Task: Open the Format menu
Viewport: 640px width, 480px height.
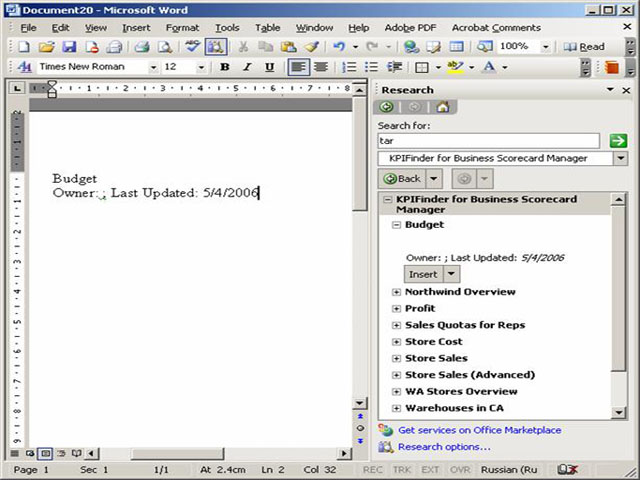Action: pyautogui.click(x=182, y=28)
